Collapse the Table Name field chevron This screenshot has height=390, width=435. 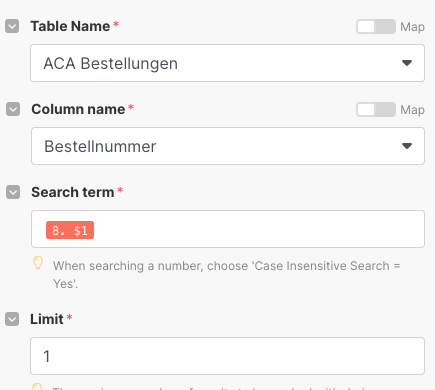coord(12,26)
